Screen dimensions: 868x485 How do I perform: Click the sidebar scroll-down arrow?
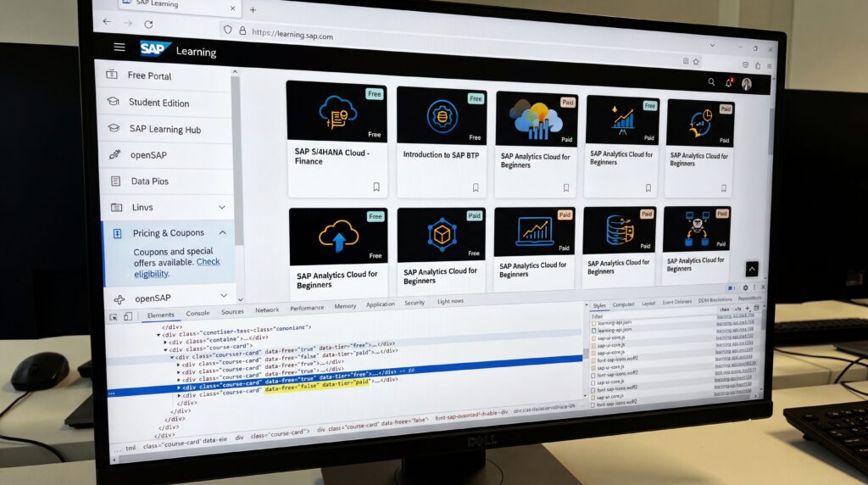point(240,299)
